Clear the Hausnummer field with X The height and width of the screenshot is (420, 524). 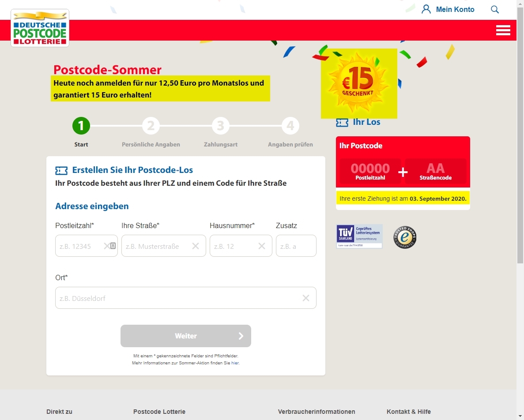click(262, 246)
